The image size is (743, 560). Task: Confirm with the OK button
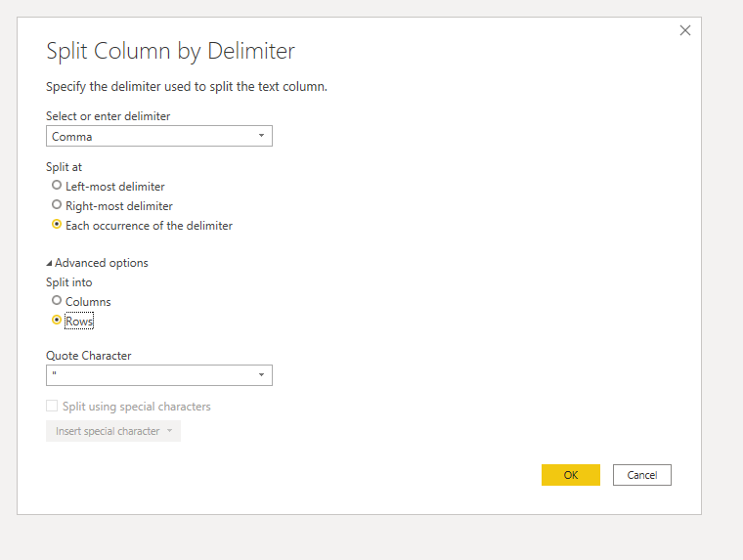coord(571,475)
